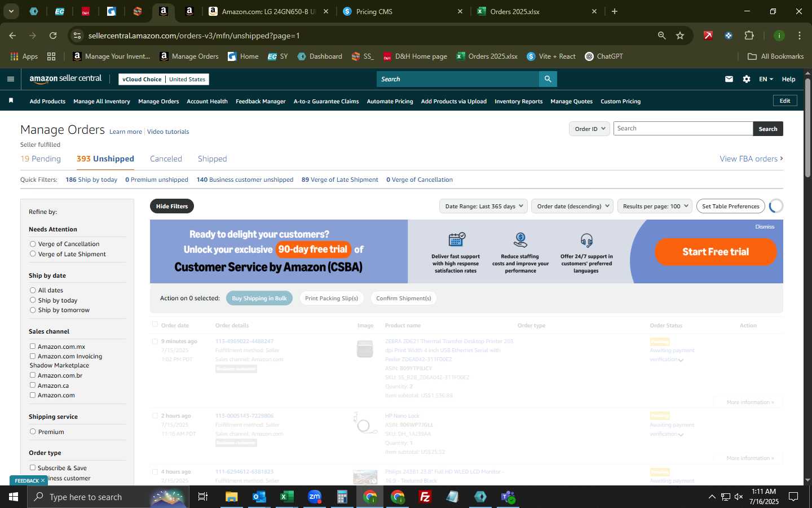Open the Order date (descending) sort dropdown
The width and height of the screenshot is (812, 508).
click(x=572, y=206)
